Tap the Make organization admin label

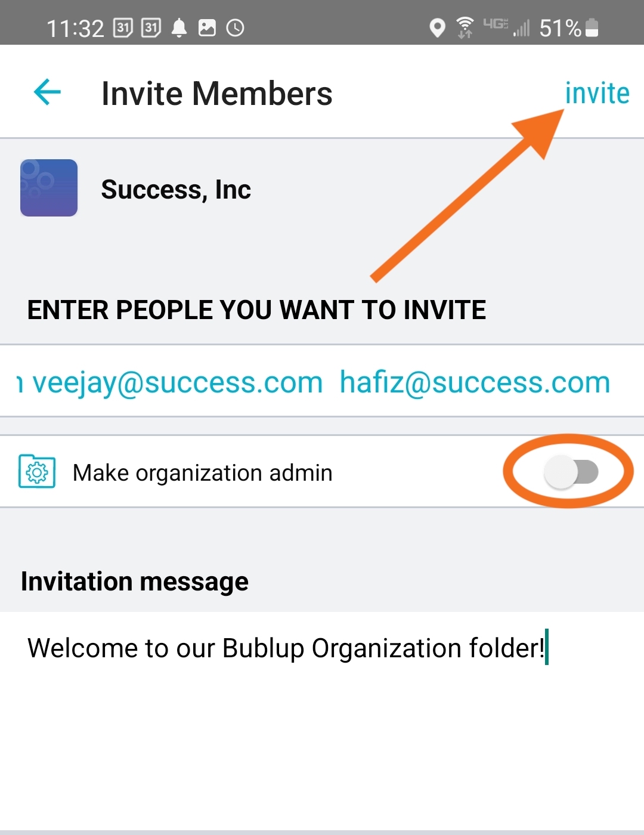tap(203, 472)
